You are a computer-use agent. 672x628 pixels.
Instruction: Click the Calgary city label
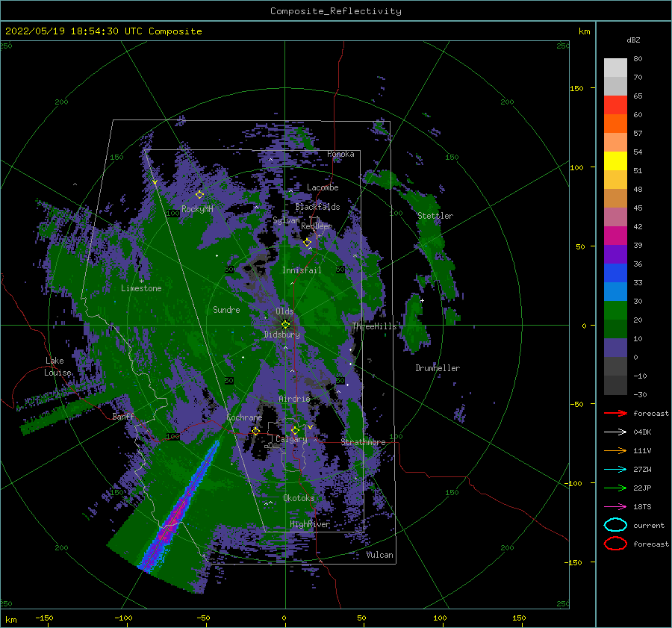[x=291, y=439]
